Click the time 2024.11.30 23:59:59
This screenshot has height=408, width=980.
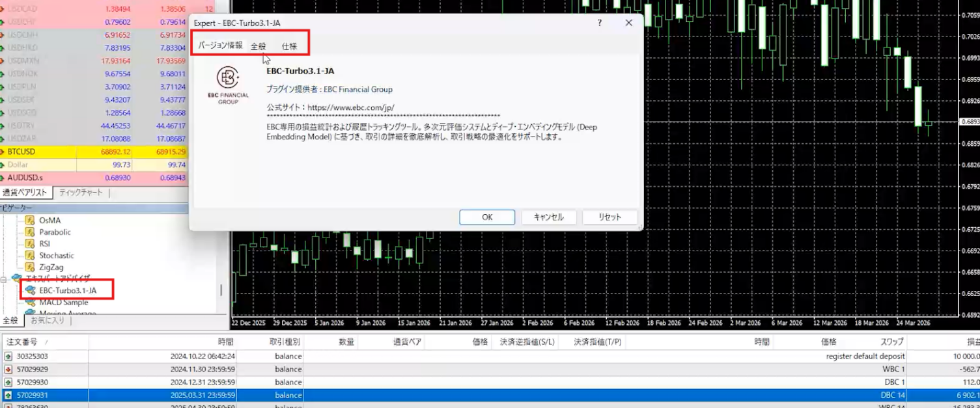click(x=203, y=369)
